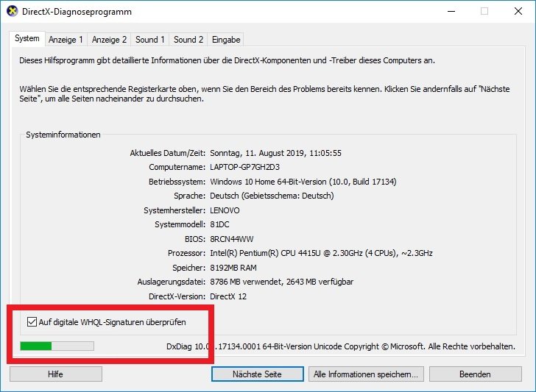Open the Sound 2 tab

click(x=188, y=40)
